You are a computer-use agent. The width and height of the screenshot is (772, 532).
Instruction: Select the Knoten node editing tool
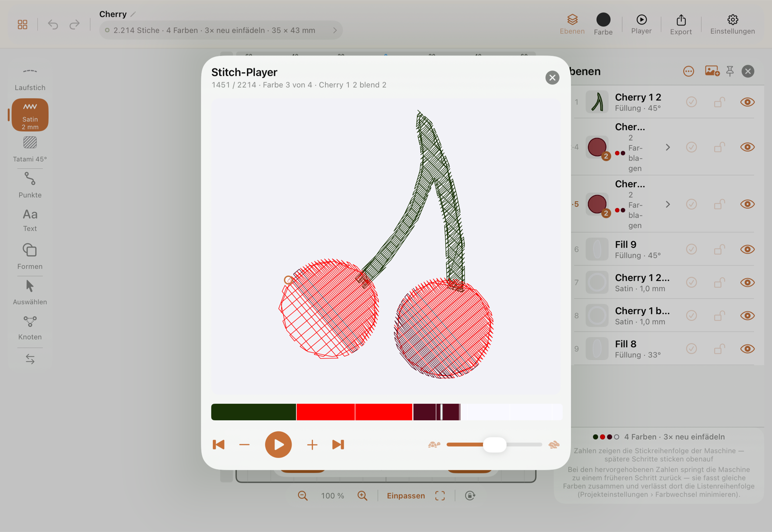[30, 328]
